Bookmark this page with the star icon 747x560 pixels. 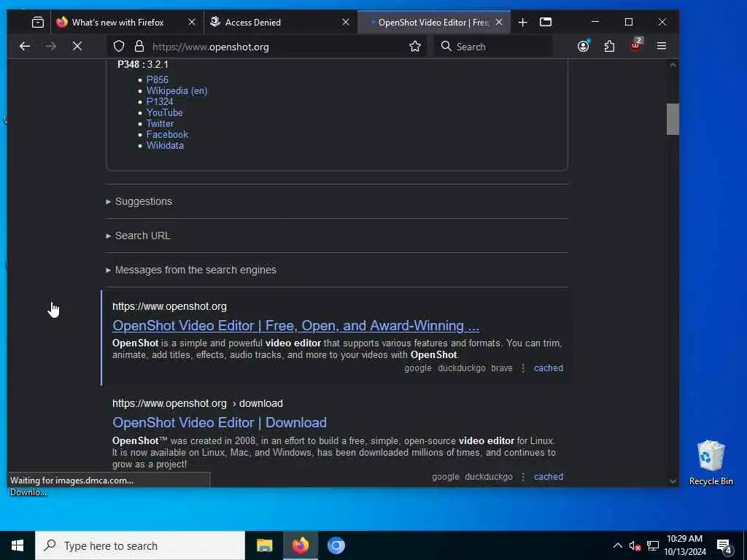tap(415, 46)
